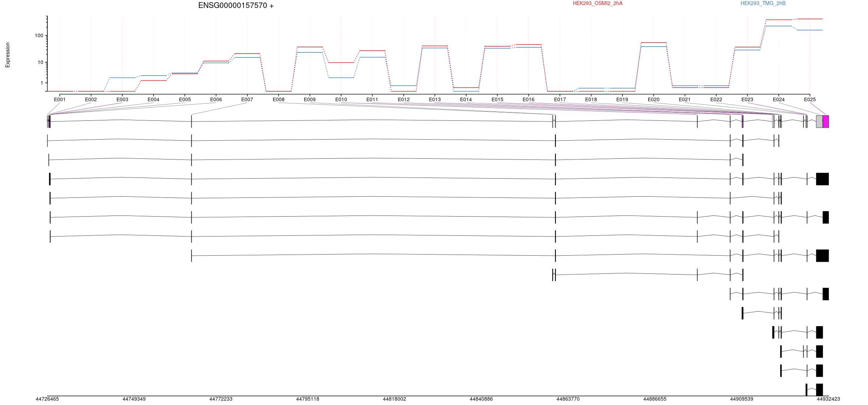Click the exon label E017

(x=560, y=99)
